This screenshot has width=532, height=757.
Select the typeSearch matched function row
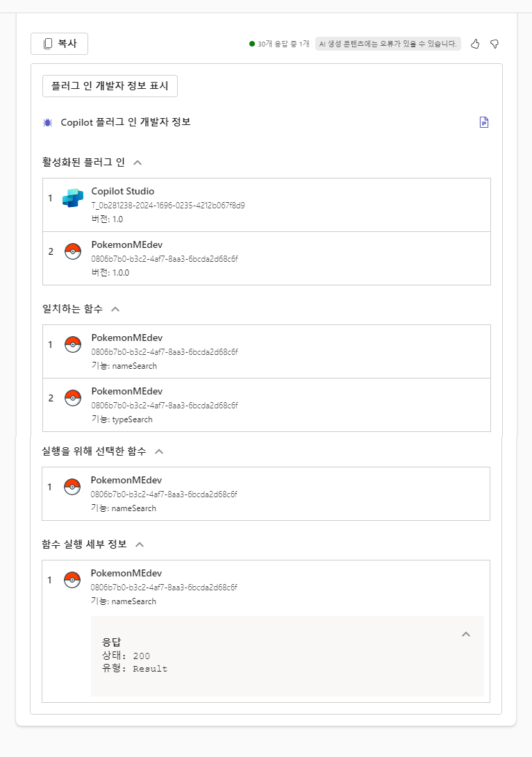267,405
